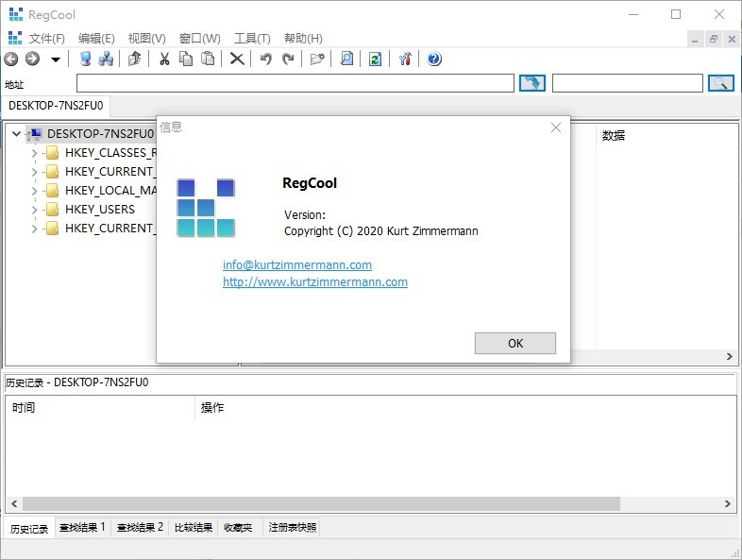The width and height of the screenshot is (742, 560).
Task: Switch to the 比较结果 tab
Action: [194, 527]
